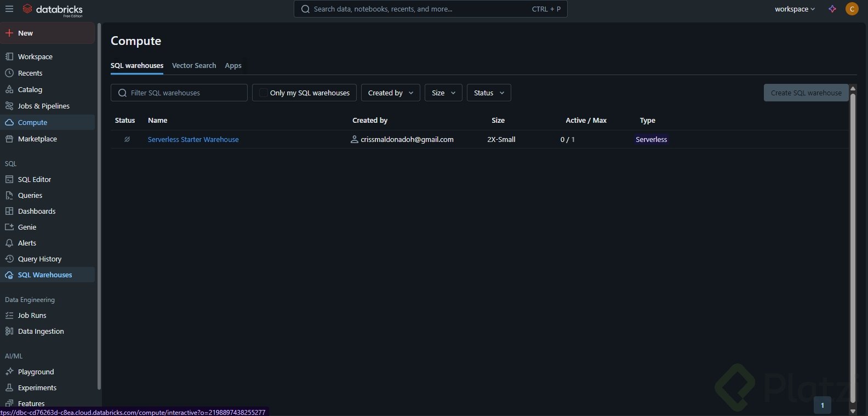Click the 0 / 1 active cell
868x416 pixels.
click(x=568, y=140)
